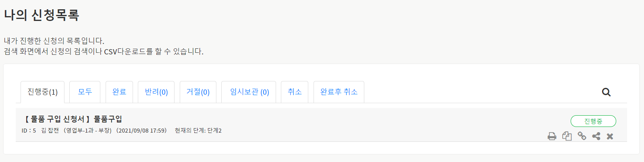Click the ID : 5 label in the row

click(29, 131)
